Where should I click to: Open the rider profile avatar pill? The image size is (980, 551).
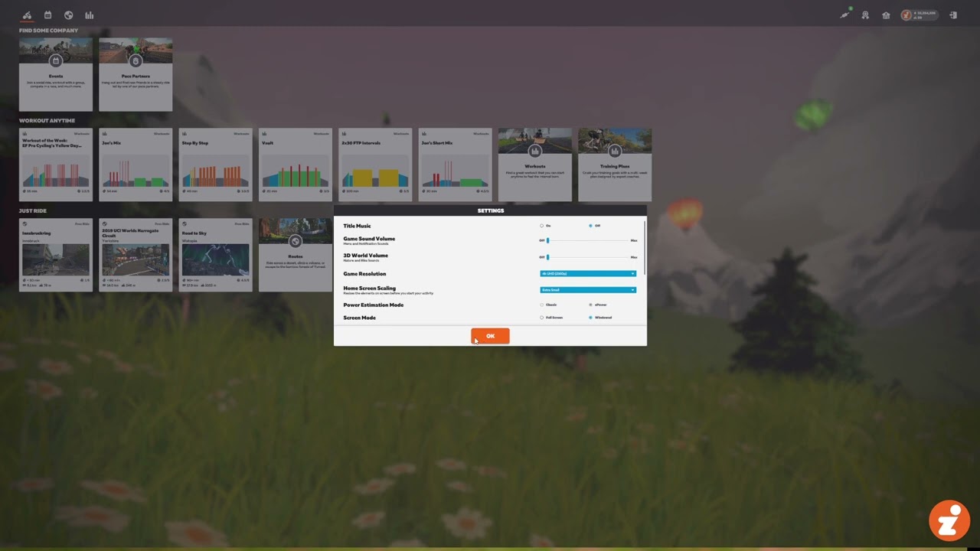pos(919,15)
